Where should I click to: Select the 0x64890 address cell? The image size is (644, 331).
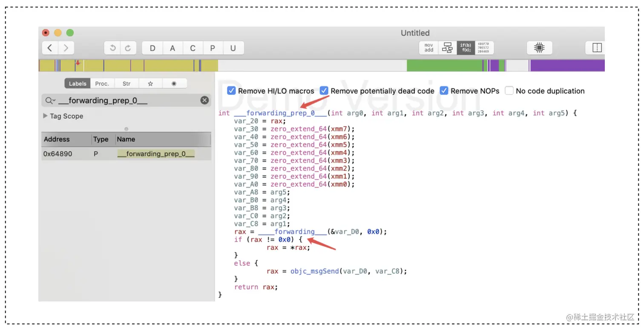coord(57,154)
